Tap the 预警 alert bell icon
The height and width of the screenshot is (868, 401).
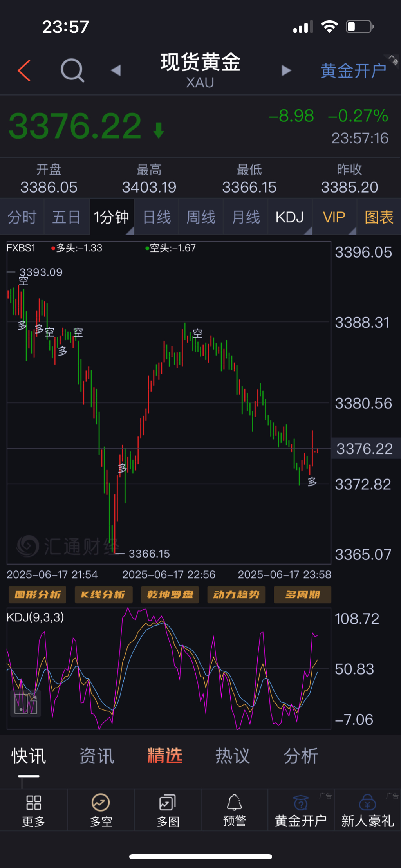(x=234, y=803)
